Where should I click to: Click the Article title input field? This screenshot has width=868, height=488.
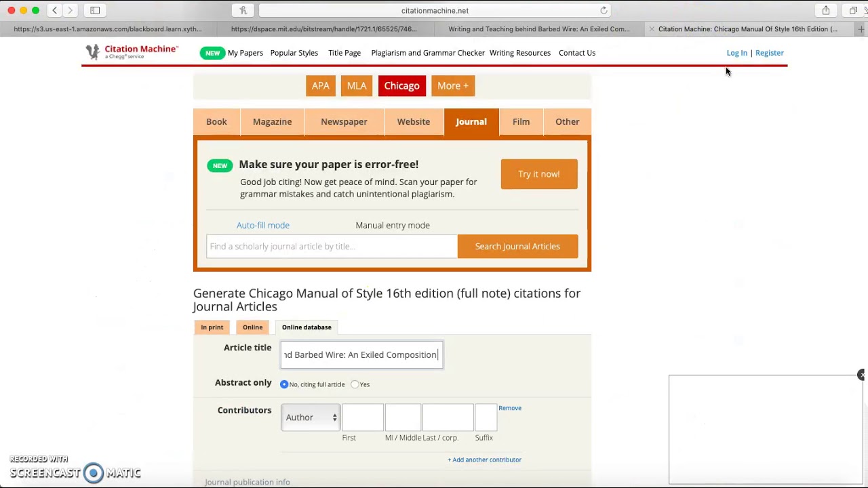coord(362,355)
